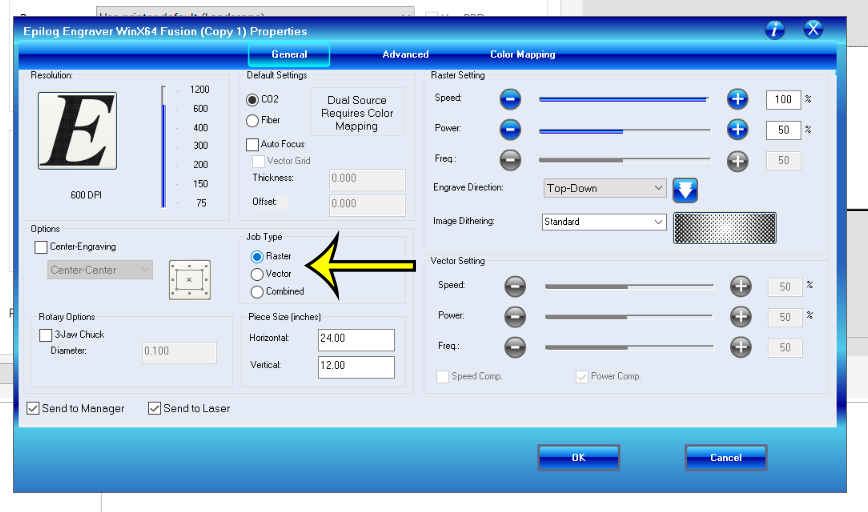Click the Dual Source Requires Color Mapping text
The image size is (868, 512).
click(x=357, y=113)
